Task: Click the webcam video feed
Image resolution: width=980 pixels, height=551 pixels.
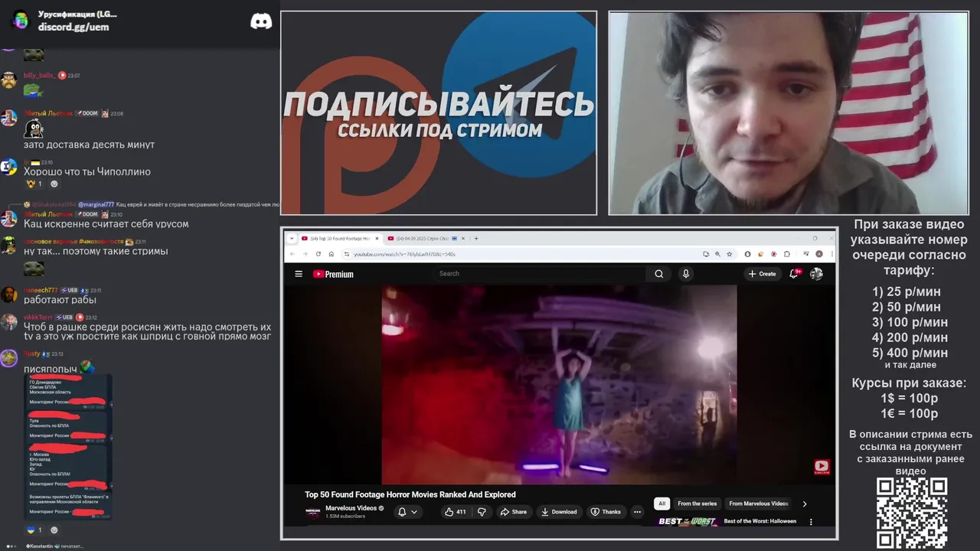Action: pos(788,113)
